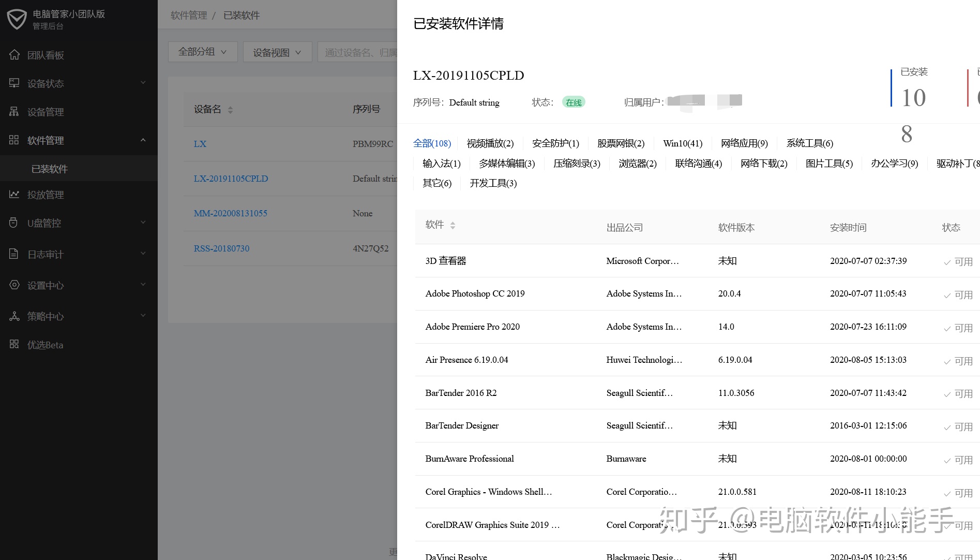Expand the 设置中心 sidebar menu
Image resolution: width=980 pixels, height=560 pixels.
(143, 285)
